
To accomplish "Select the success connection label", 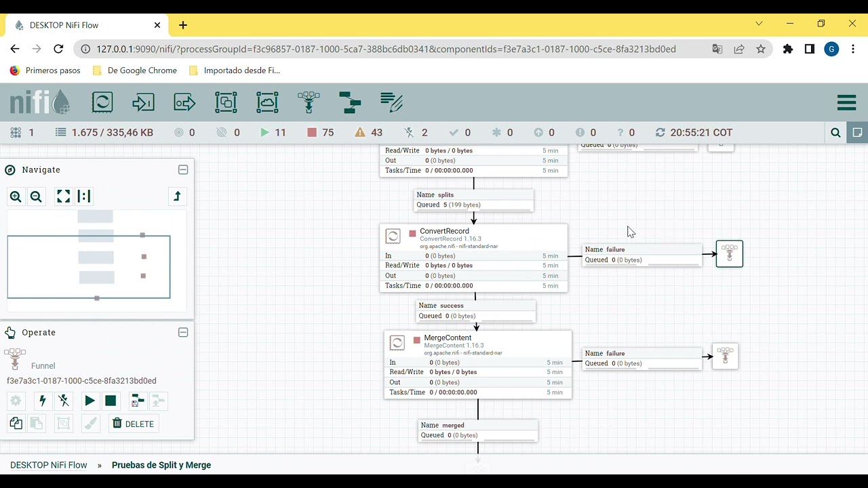I will point(476,311).
